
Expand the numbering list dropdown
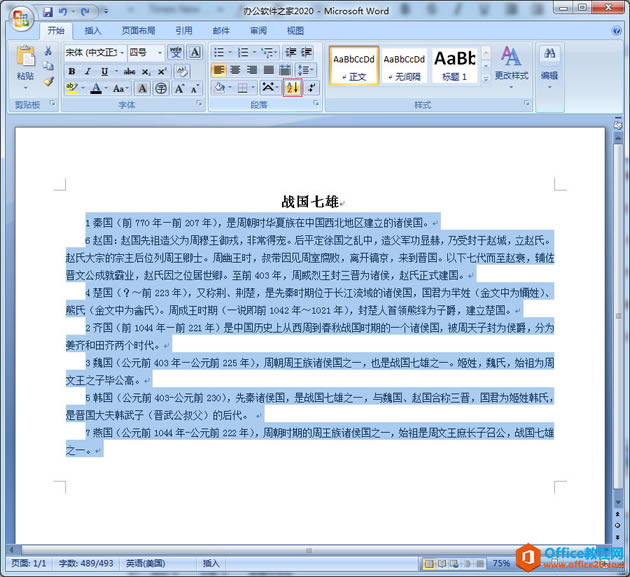click(254, 52)
